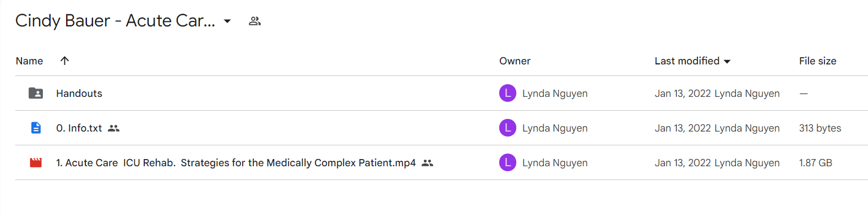Click Lynda Nguyen avatar in mp4 row

(x=507, y=162)
